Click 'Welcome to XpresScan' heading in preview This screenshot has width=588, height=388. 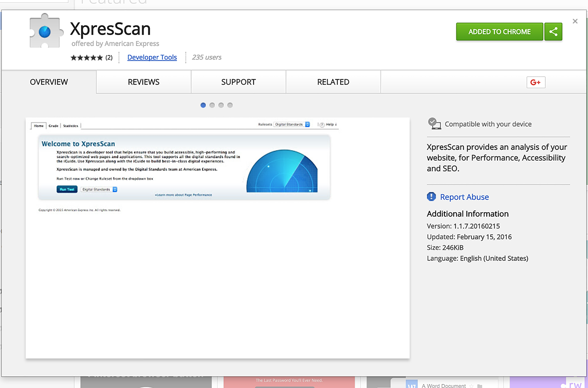tap(78, 144)
